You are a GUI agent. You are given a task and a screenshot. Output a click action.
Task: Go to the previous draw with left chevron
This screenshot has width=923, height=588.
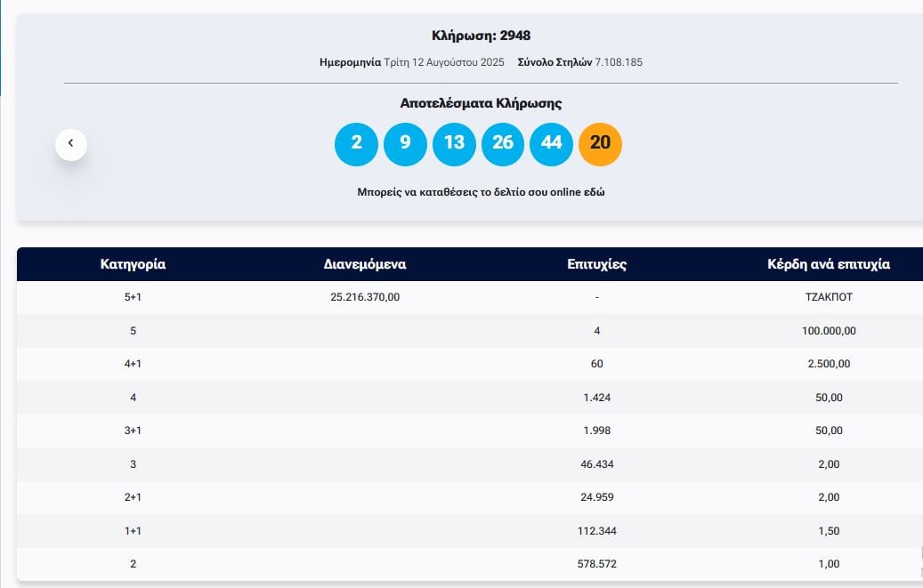71,144
